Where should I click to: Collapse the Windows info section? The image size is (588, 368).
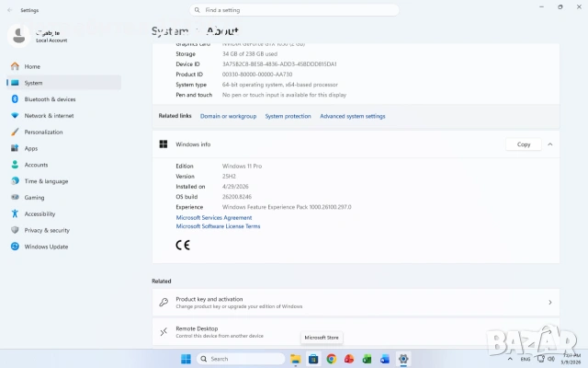[550, 144]
